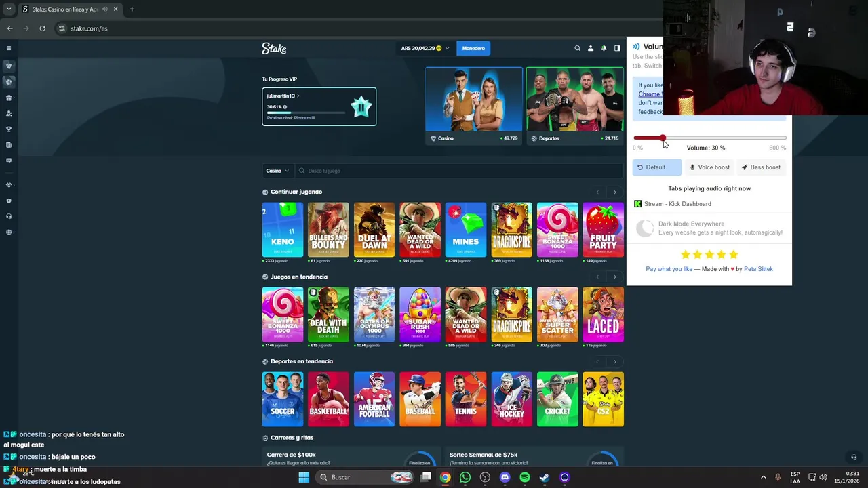Open the shield responsible gambling icon
This screenshot has height=488, width=868.
9,201
